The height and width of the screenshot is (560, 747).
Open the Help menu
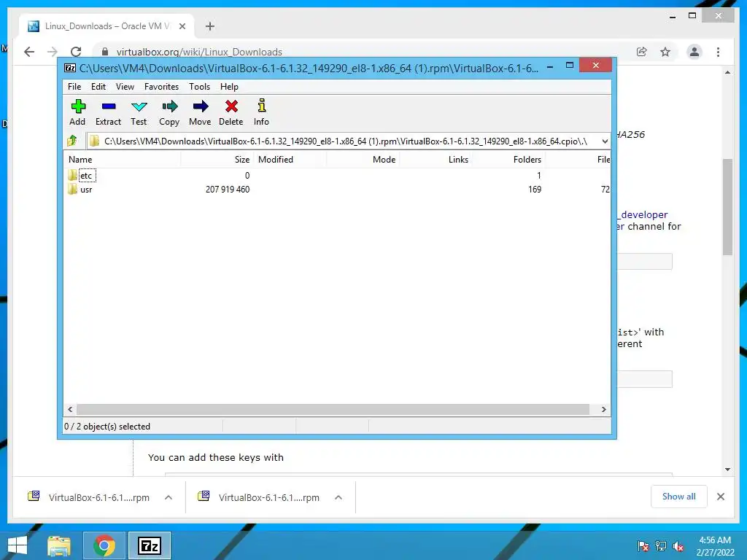click(x=229, y=87)
